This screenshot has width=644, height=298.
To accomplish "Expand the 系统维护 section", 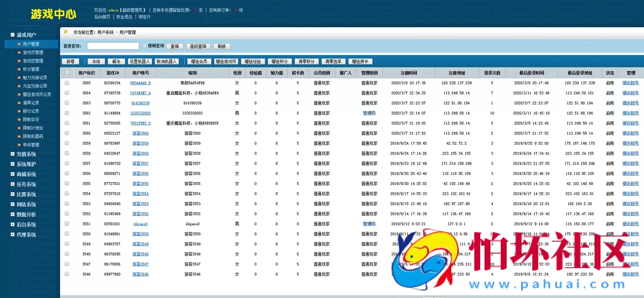I will (13, 164).
